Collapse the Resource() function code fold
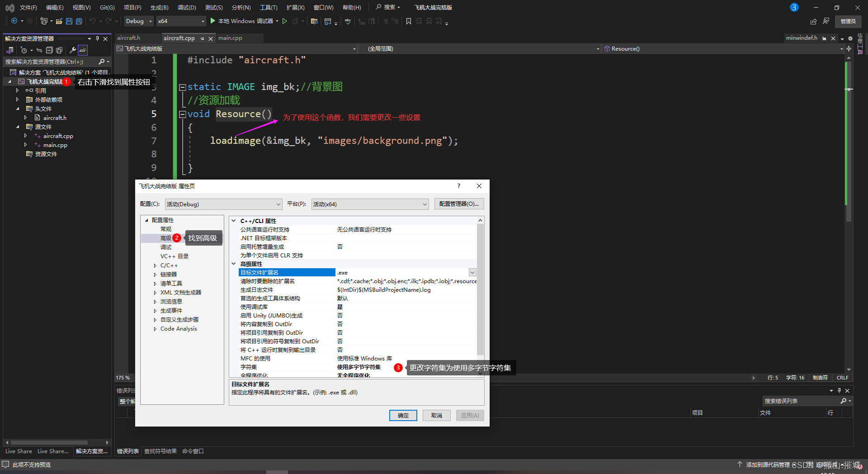This screenshot has width=868, height=474. point(182,114)
